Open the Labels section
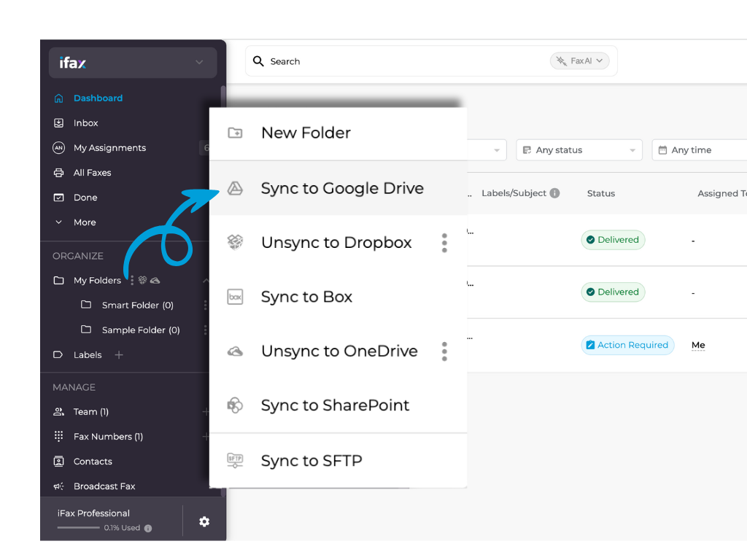 tap(88, 355)
